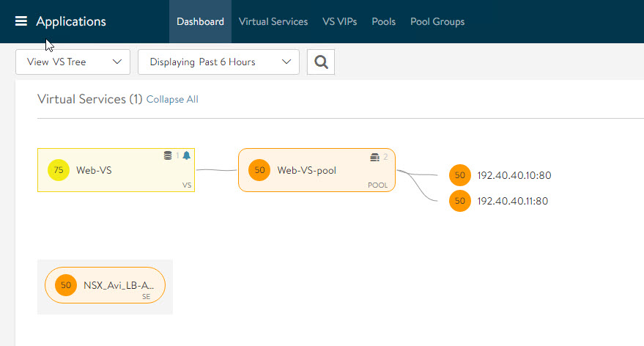Open the Pools tab
Screen dimensions: 644x346
tap(383, 22)
